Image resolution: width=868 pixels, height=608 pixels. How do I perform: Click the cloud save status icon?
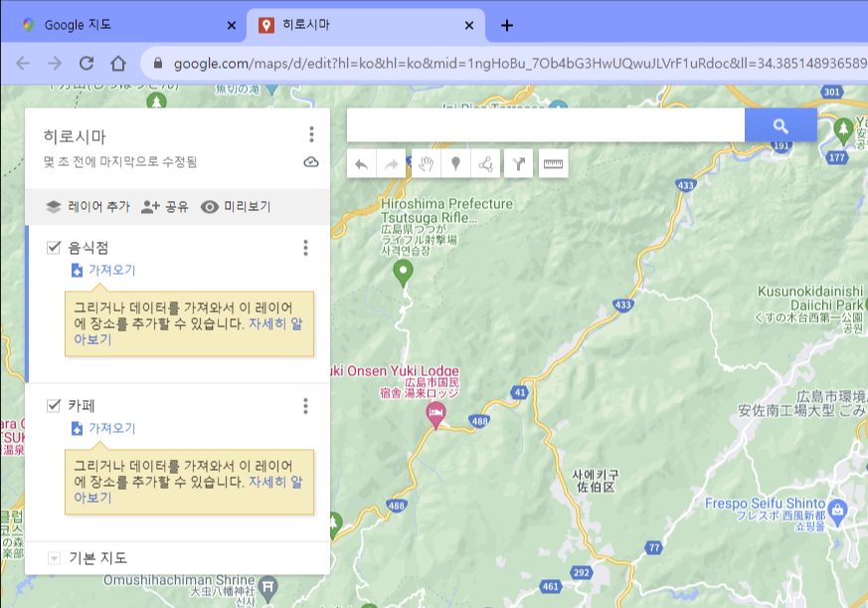point(311,162)
